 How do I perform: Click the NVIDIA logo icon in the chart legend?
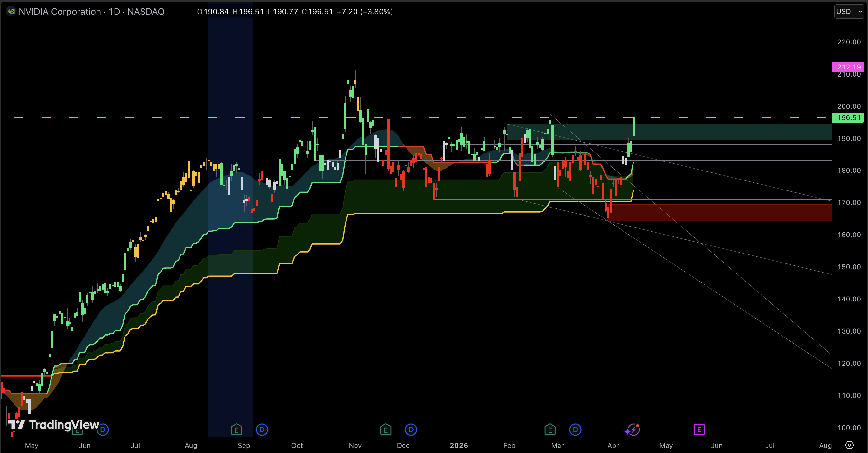pos(11,12)
